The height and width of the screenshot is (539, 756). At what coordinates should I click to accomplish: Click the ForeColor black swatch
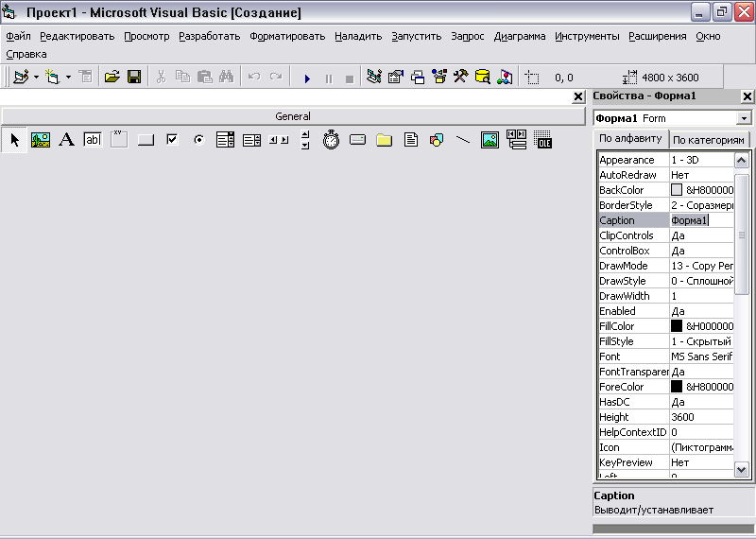677,387
